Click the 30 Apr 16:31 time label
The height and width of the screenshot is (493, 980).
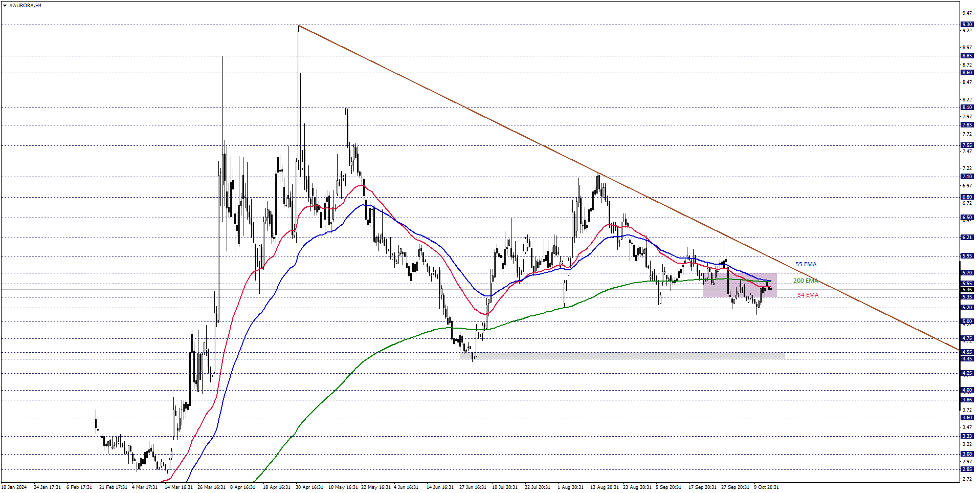pyautogui.click(x=309, y=487)
